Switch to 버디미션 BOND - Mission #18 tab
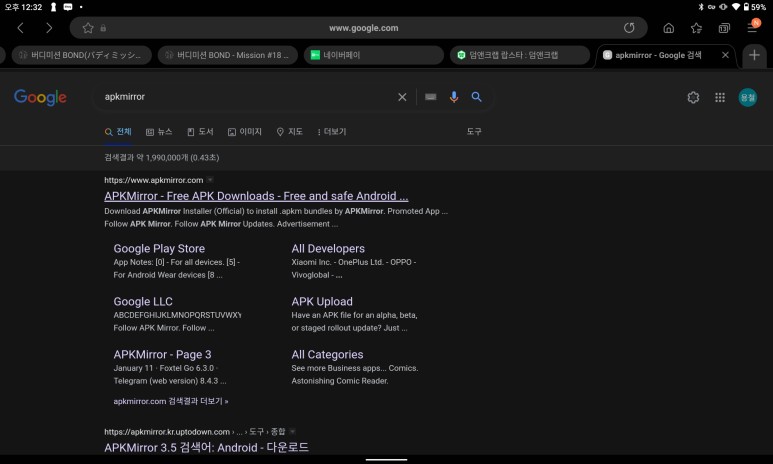Image resolution: width=773 pixels, height=464 pixels. pyautogui.click(x=228, y=55)
